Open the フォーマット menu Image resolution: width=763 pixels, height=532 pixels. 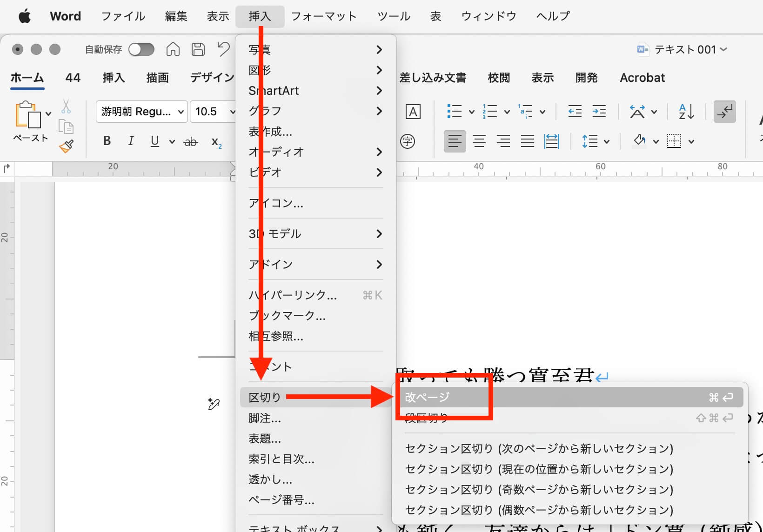point(324,16)
